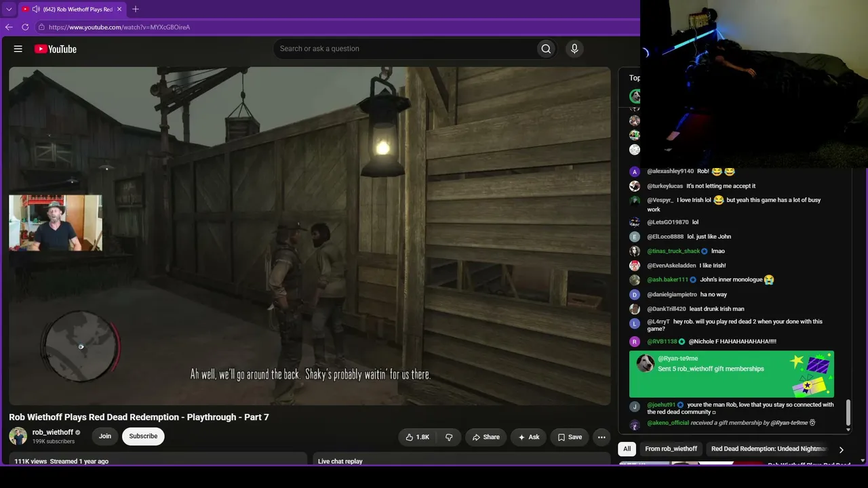Open @DankTrill420 chat avatar
Image resolution: width=868 pixels, height=488 pixels.
point(635,309)
